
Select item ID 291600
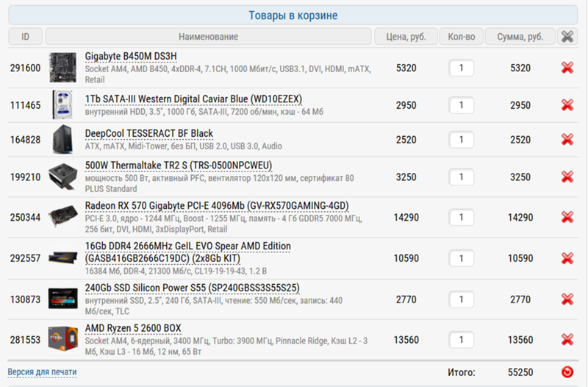coord(25,68)
